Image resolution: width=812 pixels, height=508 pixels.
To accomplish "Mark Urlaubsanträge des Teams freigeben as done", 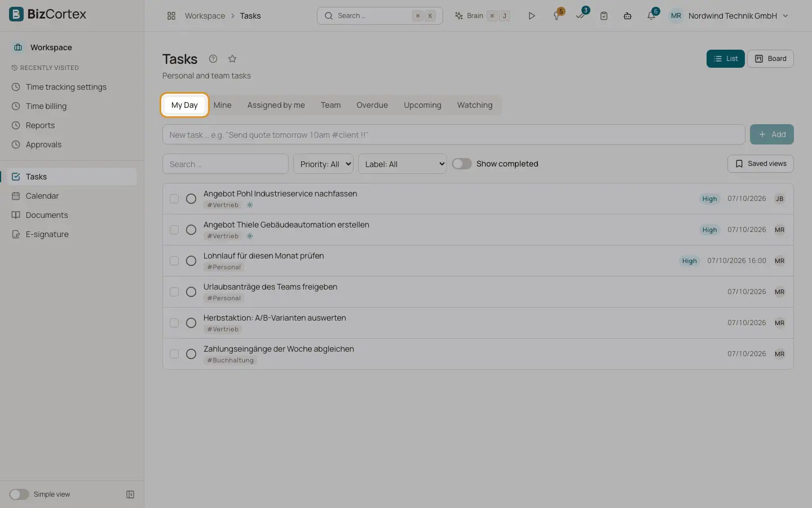I will [x=191, y=292].
